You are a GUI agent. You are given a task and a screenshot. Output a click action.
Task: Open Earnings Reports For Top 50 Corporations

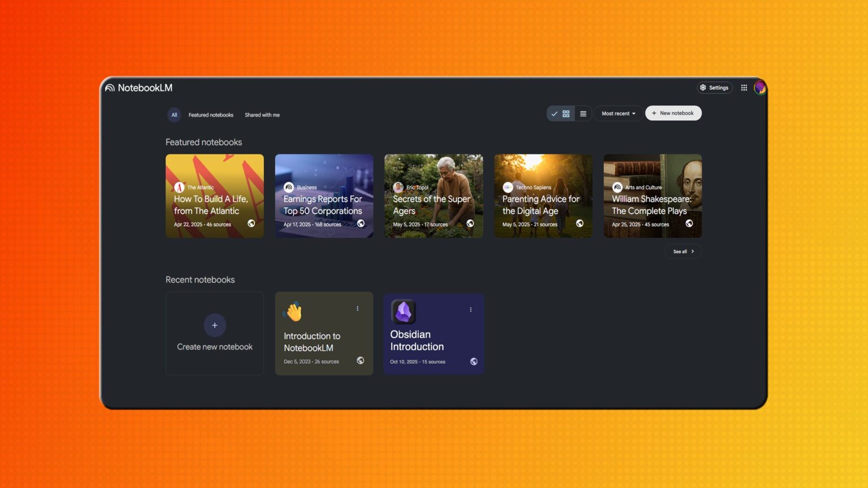click(324, 196)
